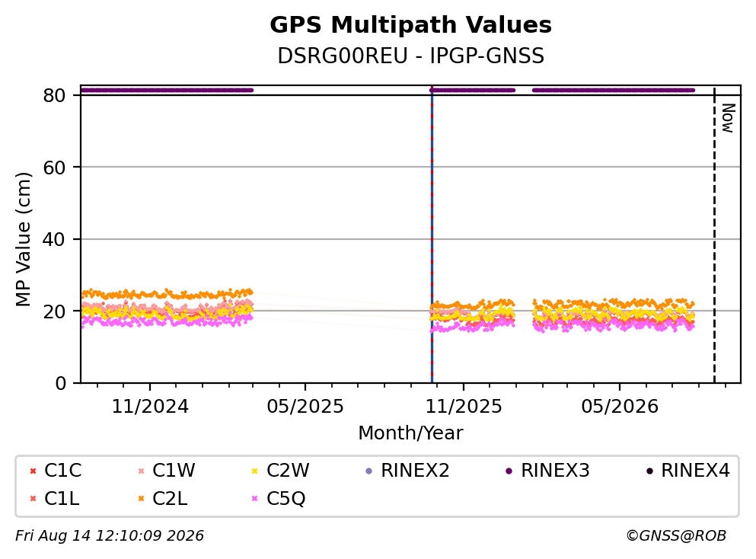
Task: Select the subtitle DSRG00REU - IPGP-GNSS
Action: pyautogui.click(x=410, y=56)
